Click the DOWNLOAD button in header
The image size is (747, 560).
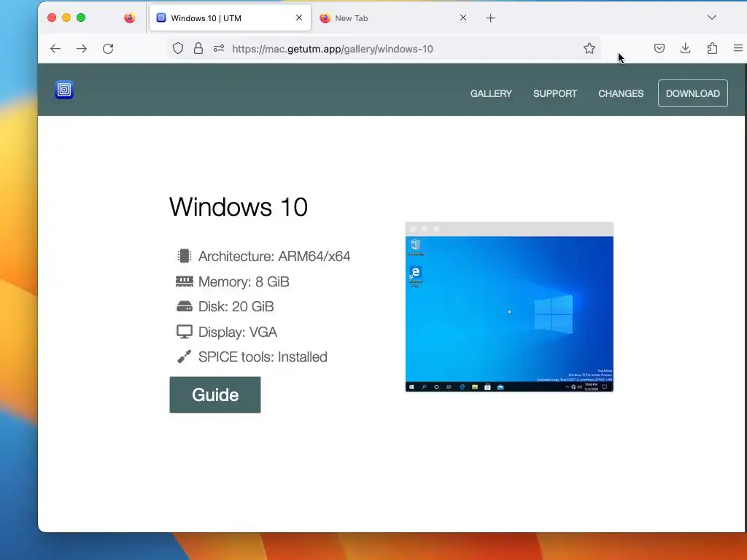click(x=693, y=93)
